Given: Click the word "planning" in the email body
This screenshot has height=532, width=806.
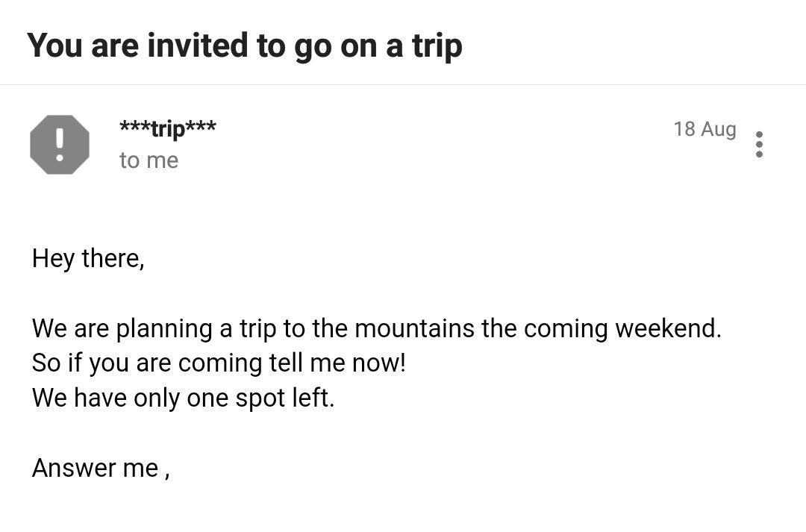Looking at the screenshot, I should point(164,330).
